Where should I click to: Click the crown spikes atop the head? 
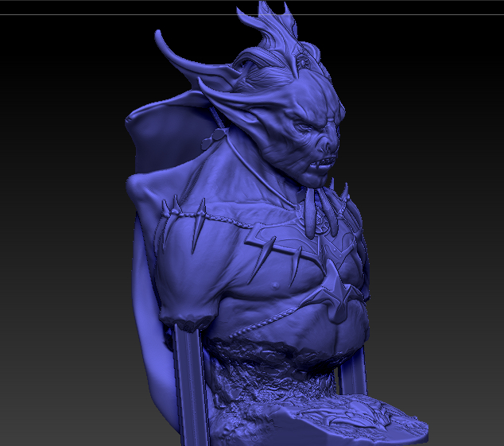pyautogui.click(x=270, y=20)
